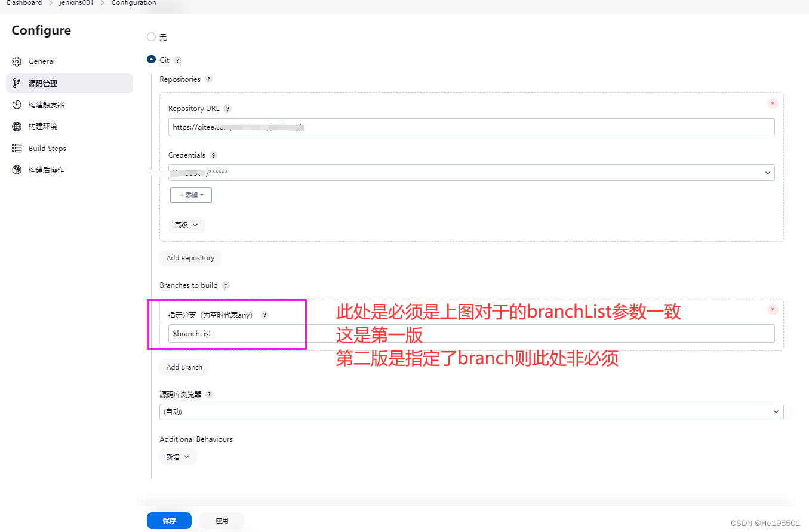Click the Repository URL input field

[472, 127]
